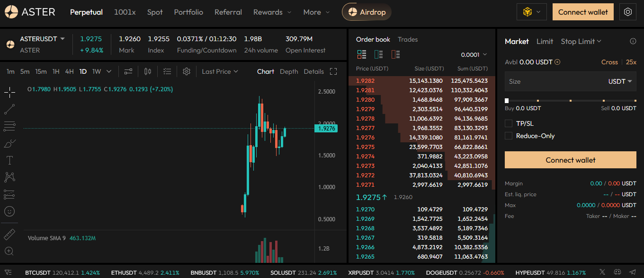Open the emoji annotation tool
Viewport: 644px width, 278px height.
coord(9,211)
